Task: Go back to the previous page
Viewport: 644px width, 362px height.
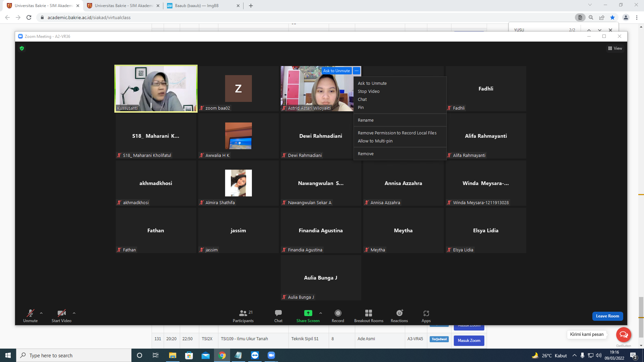Action: pyautogui.click(x=7, y=17)
